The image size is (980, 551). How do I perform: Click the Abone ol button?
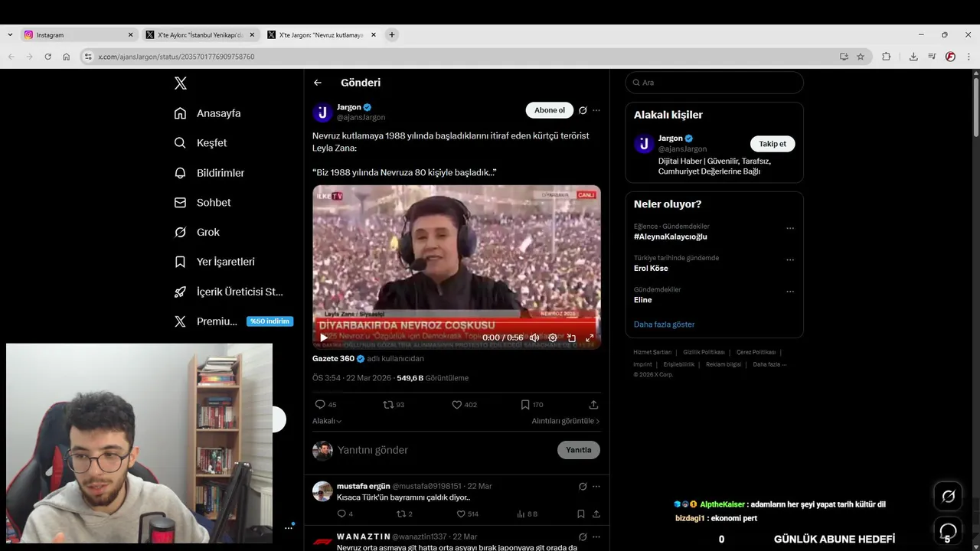tap(550, 110)
